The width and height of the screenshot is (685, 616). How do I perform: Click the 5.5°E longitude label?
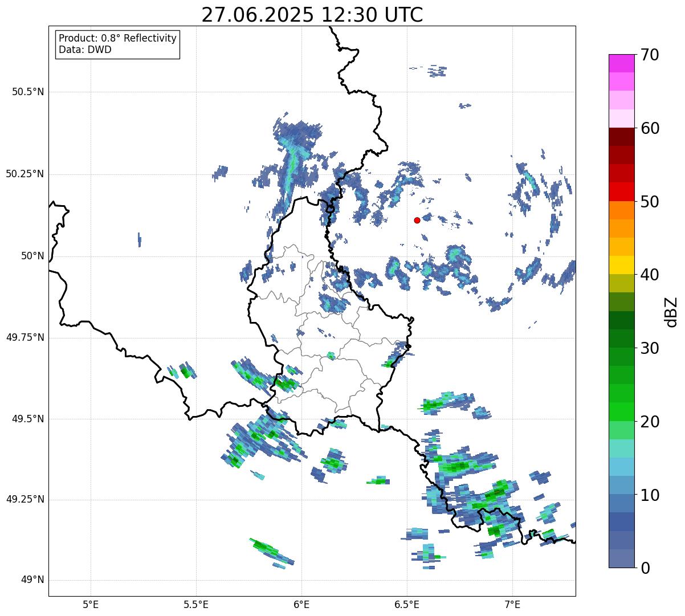[x=196, y=604]
